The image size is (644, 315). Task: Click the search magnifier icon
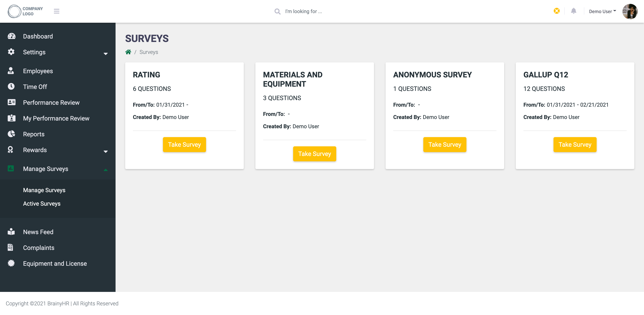(x=277, y=12)
